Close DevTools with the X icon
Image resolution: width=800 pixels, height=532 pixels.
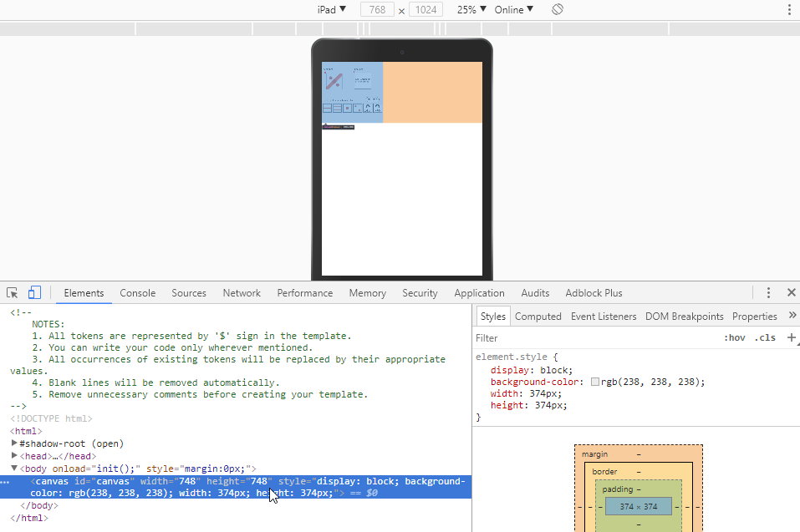coord(792,293)
